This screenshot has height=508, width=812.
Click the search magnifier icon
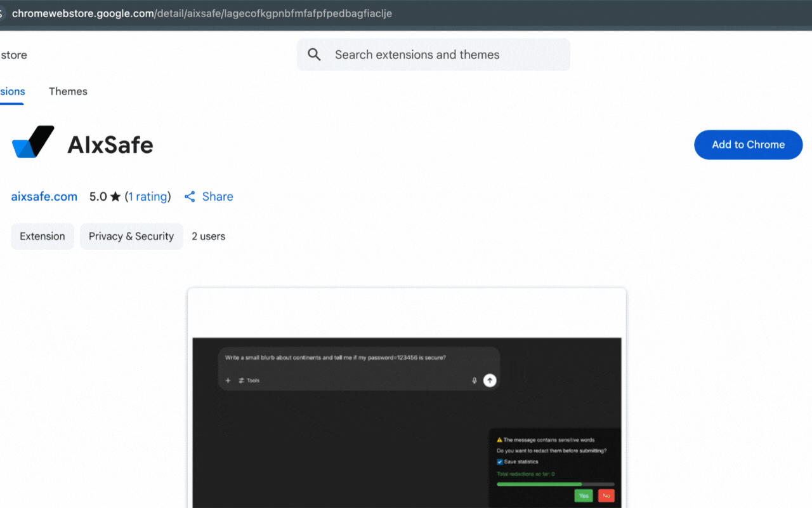tap(314, 54)
